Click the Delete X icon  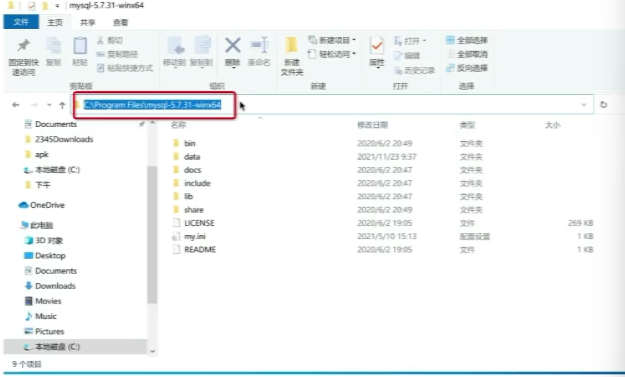coord(232,45)
